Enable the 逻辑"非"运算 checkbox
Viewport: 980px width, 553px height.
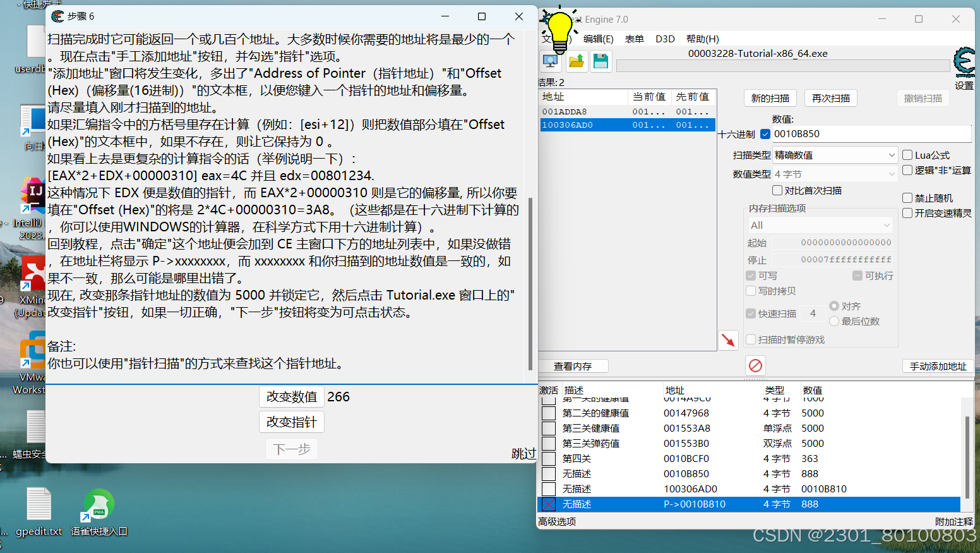click(907, 170)
